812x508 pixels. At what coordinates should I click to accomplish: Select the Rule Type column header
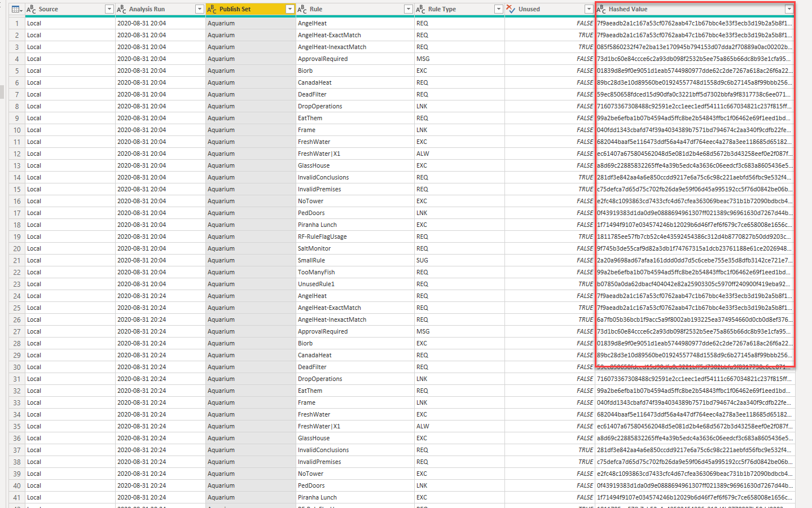[x=459, y=9]
